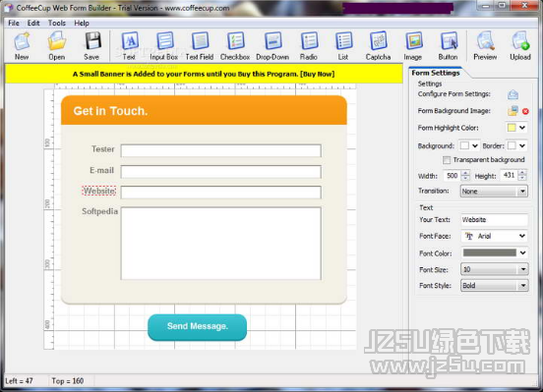This screenshot has height=392, width=543.
Task: Open Background color dropdown arrow
Action: [475, 146]
